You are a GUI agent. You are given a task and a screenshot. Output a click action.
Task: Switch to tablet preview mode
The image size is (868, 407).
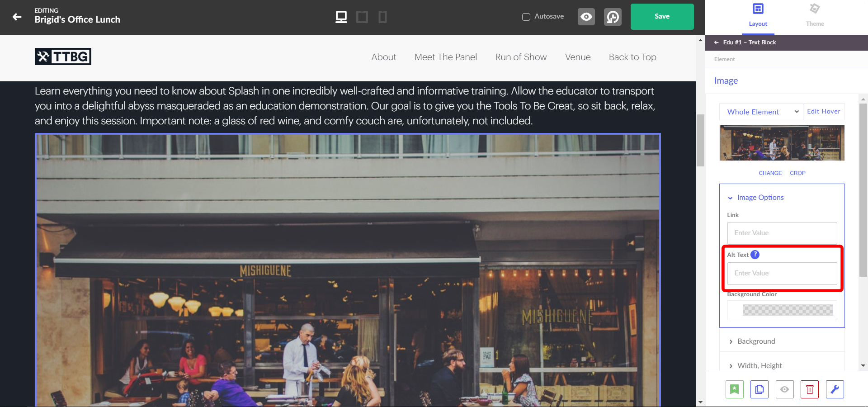point(362,17)
